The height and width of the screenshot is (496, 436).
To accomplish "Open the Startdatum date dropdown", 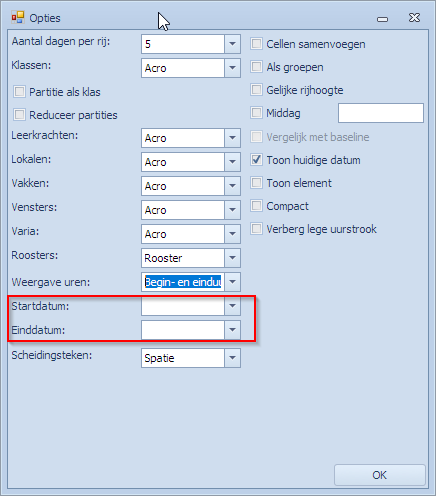I will 232,306.
